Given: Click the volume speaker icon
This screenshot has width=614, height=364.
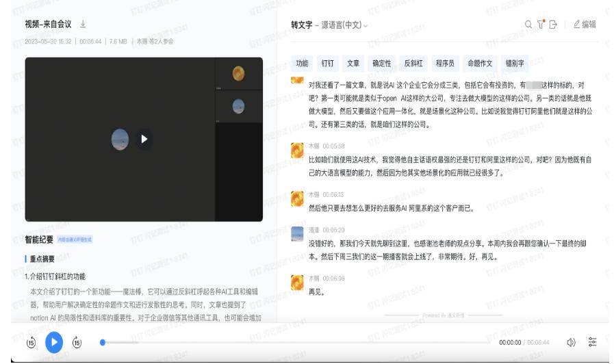Looking at the screenshot, I should click(571, 342).
